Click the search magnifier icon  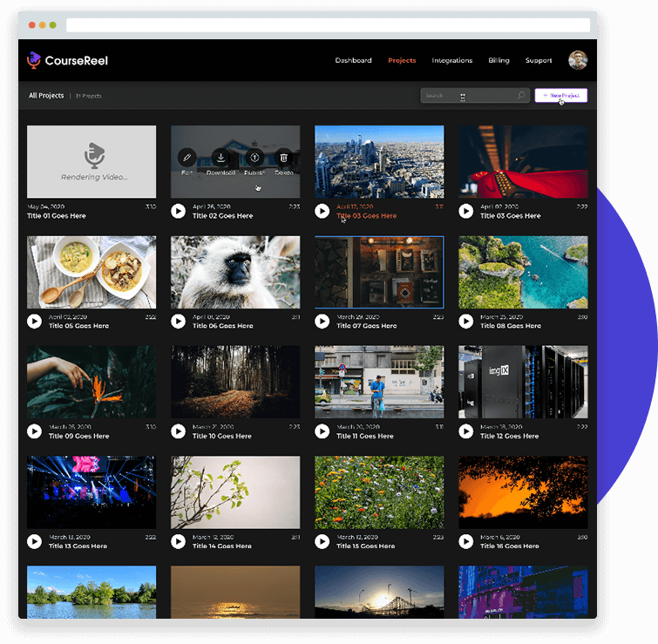click(x=521, y=95)
